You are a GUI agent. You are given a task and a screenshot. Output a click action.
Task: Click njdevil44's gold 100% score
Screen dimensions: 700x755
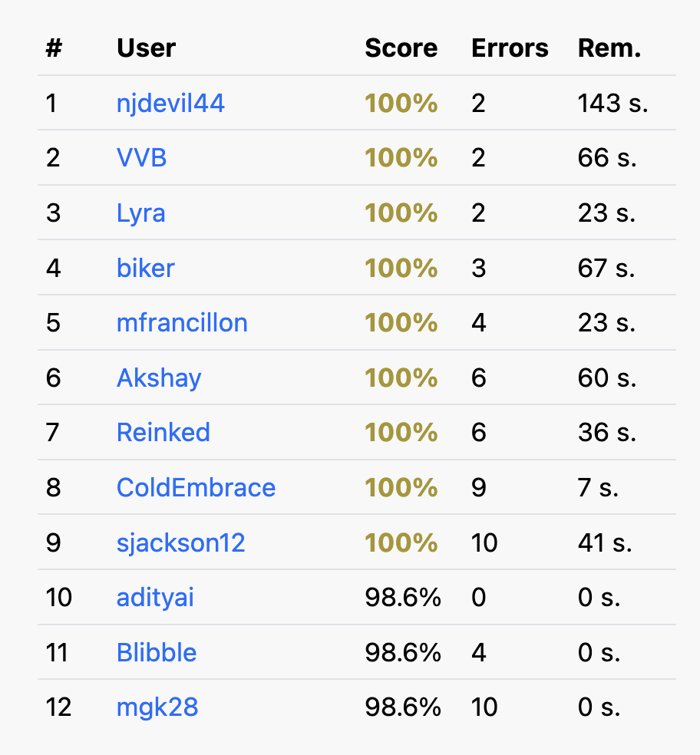401,104
